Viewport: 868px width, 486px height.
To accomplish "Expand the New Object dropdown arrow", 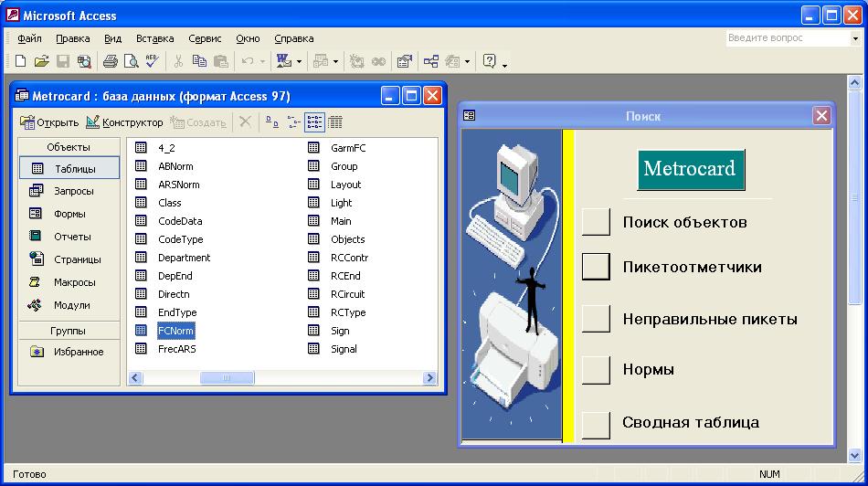I will tap(467, 61).
